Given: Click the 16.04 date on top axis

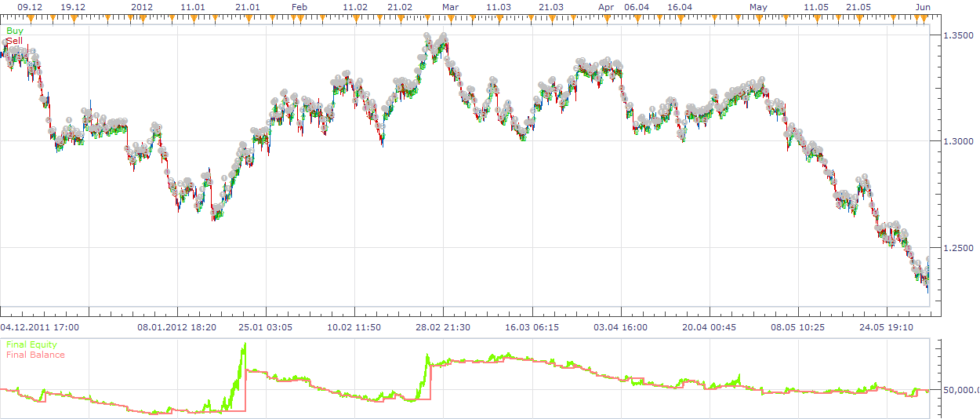Looking at the screenshot, I should coord(680,7).
